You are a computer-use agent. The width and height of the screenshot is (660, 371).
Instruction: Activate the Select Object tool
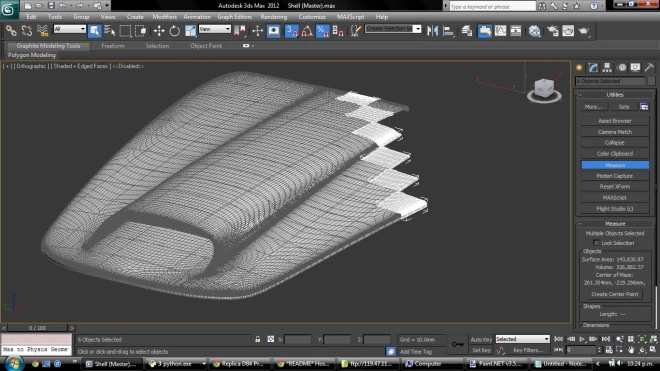(x=95, y=31)
